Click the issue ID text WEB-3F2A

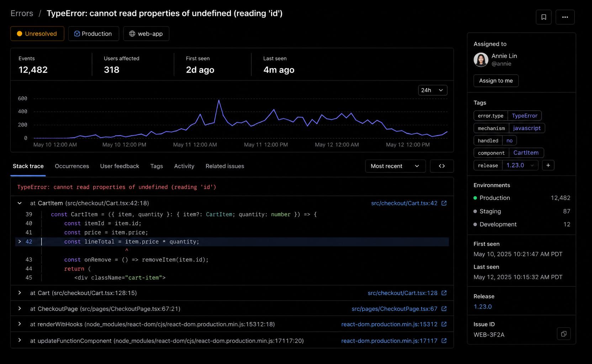489,334
